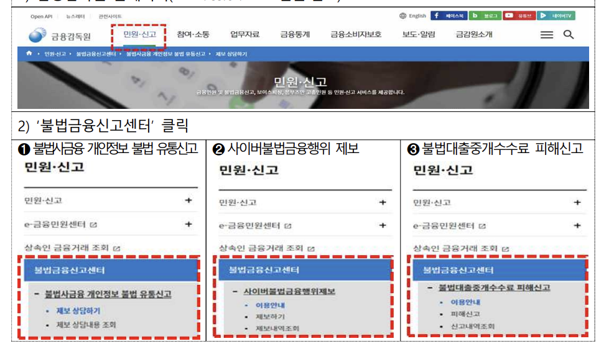This screenshot has height=364, width=614.
Task: Click 이용안내 under 불법대출중개수수료 피해신고
Action: click(465, 302)
